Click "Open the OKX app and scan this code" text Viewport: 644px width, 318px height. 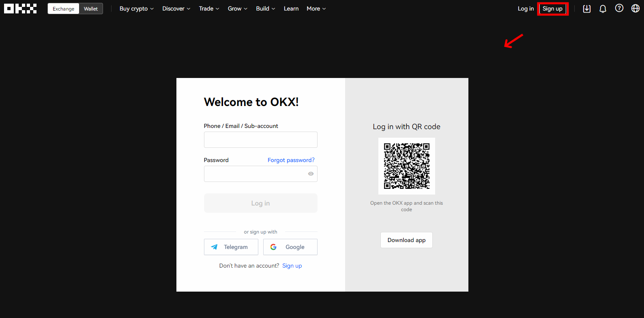pyautogui.click(x=407, y=206)
